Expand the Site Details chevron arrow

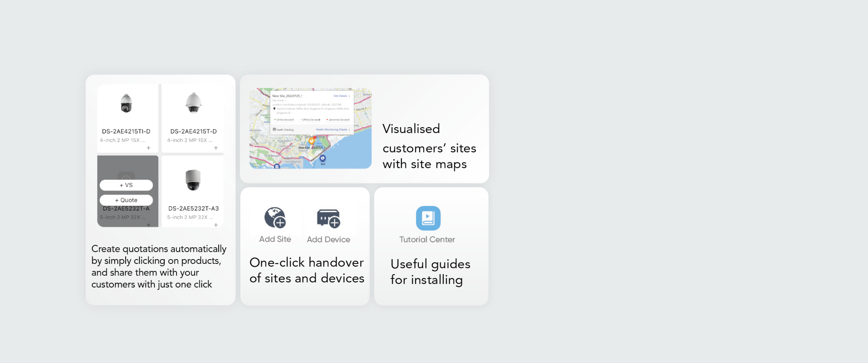tap(349, 96)
